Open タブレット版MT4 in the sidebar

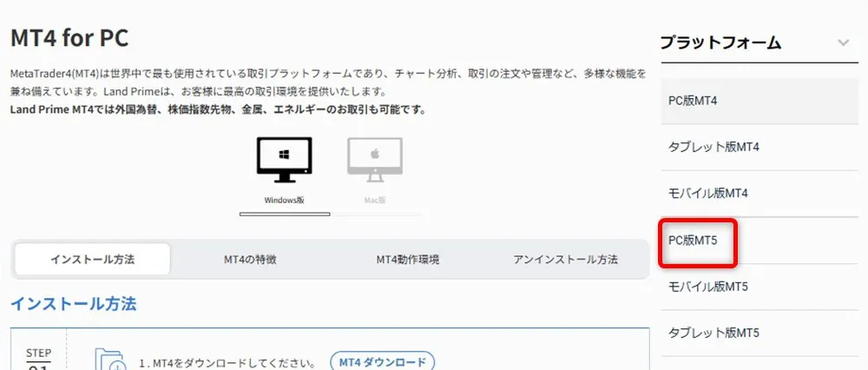759,148
